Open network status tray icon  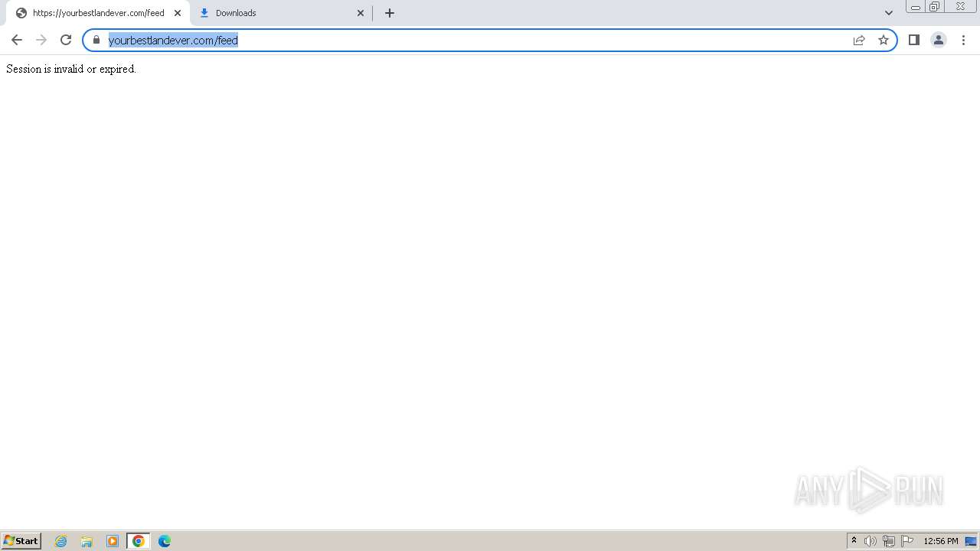click(889, 541)
